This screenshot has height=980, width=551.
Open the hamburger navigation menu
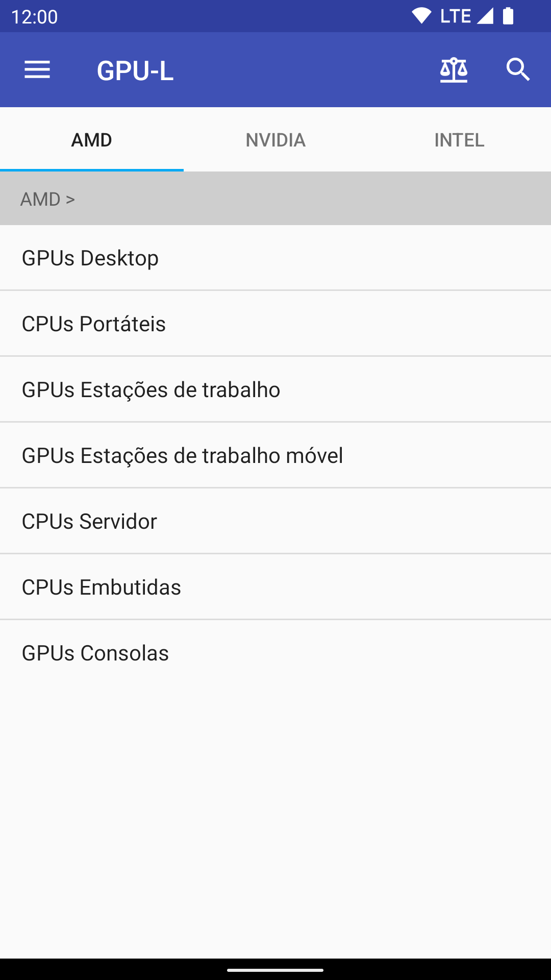point(37,70)
